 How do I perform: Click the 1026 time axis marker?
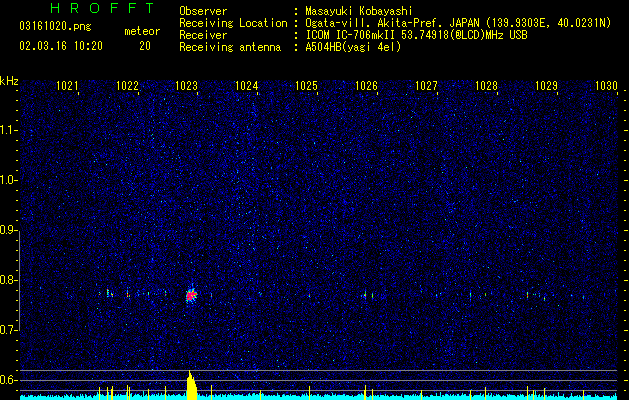click(x=367, y=86)
